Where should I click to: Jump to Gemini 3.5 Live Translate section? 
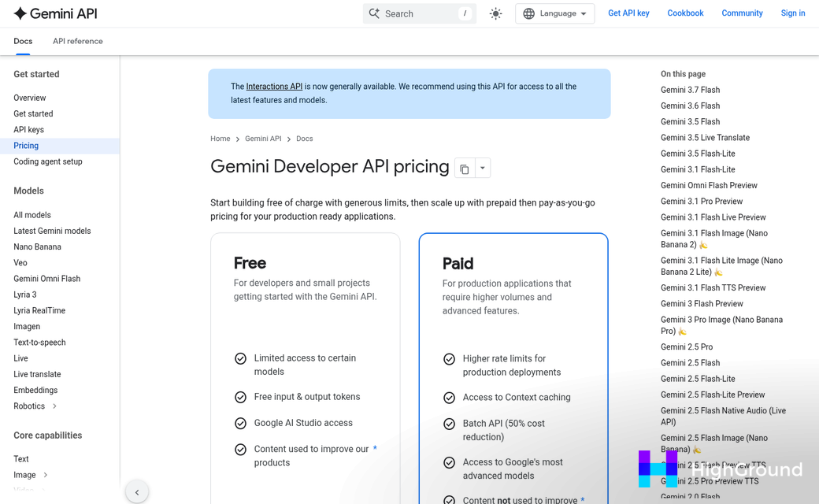(x=705, y=137)
